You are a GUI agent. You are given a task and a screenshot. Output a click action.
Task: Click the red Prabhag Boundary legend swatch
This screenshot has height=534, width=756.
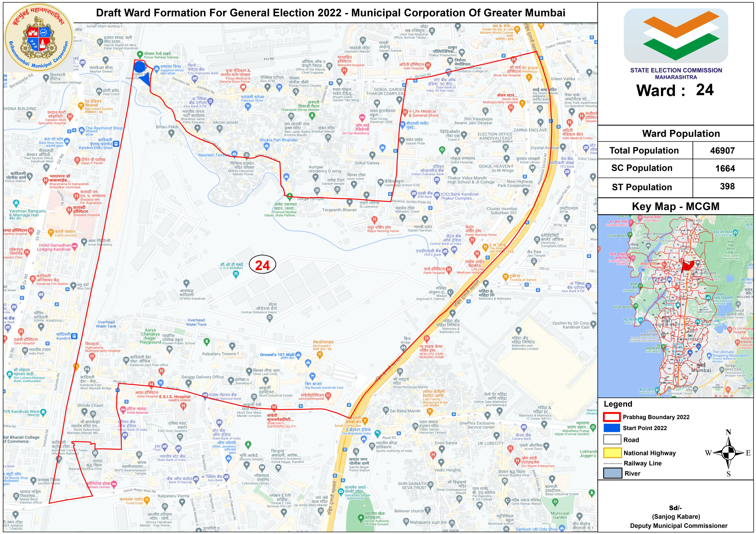[612, 417]
